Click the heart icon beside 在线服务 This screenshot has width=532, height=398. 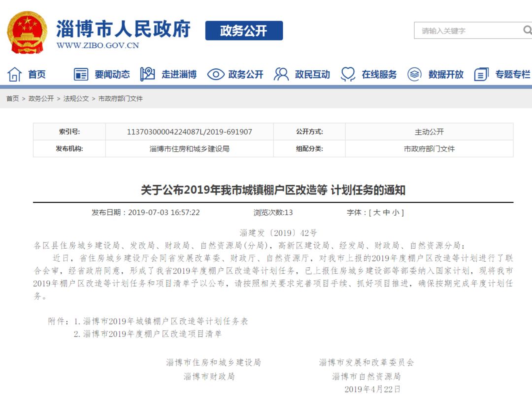(348, 74)
